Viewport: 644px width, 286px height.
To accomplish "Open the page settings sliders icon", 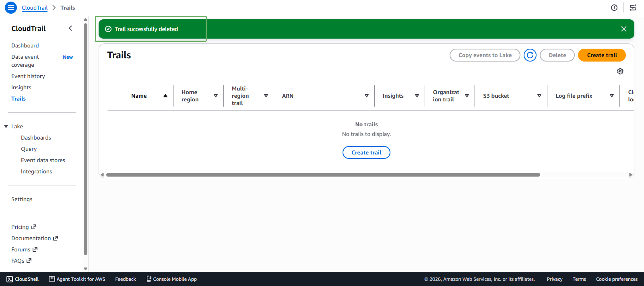I will 633,8.
